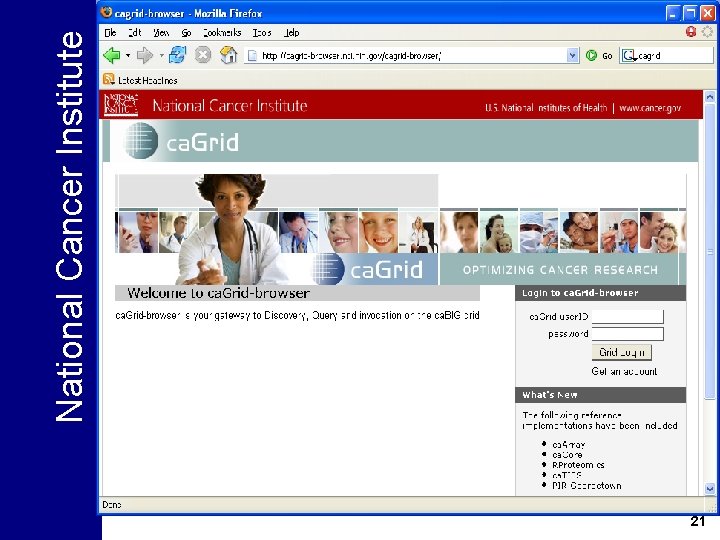Click the caGrid globe logo in header
Image resolution: width=720 pixels, height=540 pixels.
coord(141,141)
